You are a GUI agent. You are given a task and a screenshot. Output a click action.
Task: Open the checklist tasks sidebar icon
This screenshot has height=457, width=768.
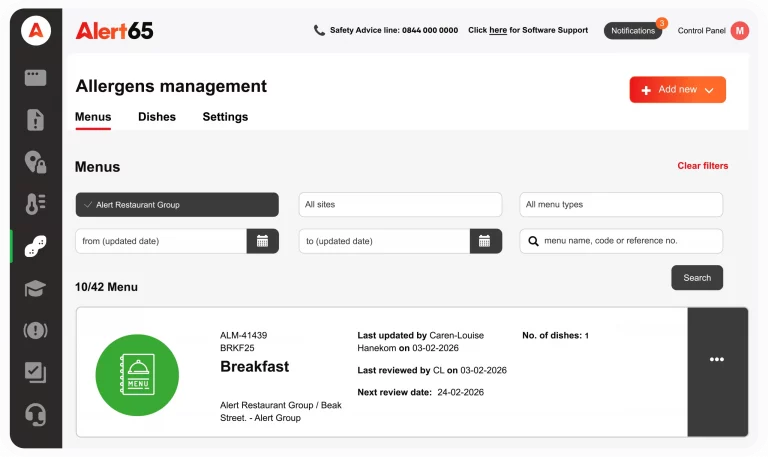point(36,372)
